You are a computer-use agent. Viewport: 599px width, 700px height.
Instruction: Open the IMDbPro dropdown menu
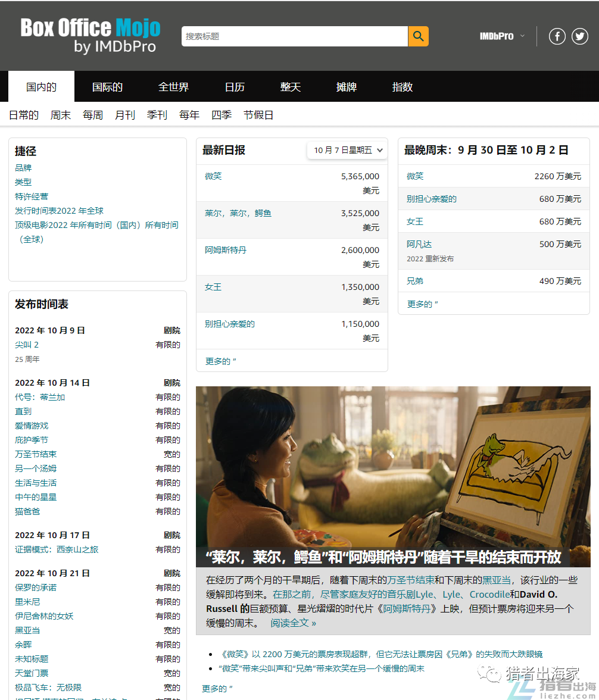[x=501, y=36]
